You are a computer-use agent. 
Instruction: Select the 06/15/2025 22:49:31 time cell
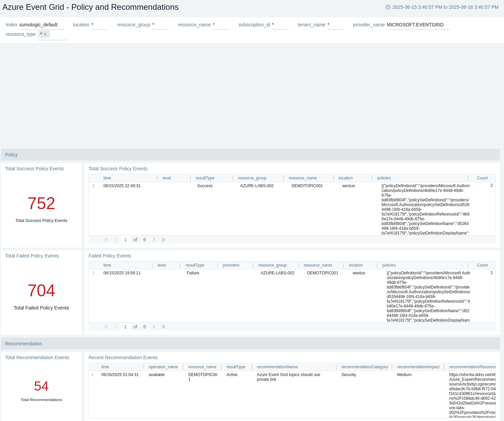(122, 186)
